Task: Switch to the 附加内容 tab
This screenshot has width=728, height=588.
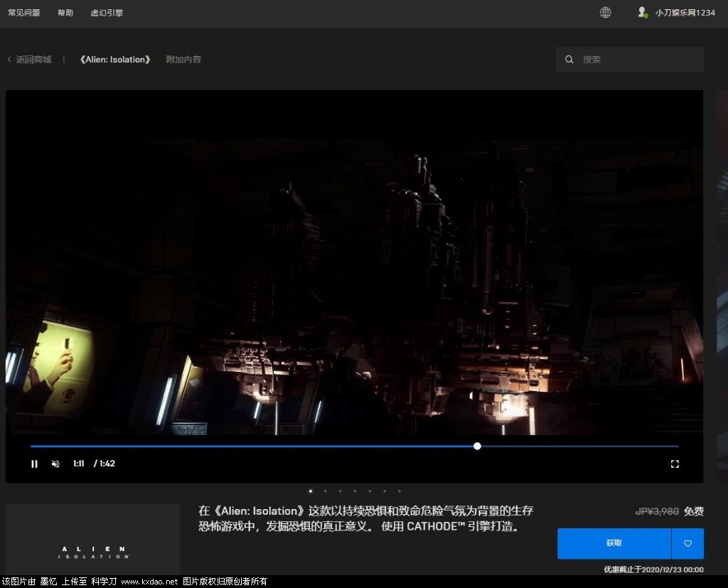Action: 183,60
